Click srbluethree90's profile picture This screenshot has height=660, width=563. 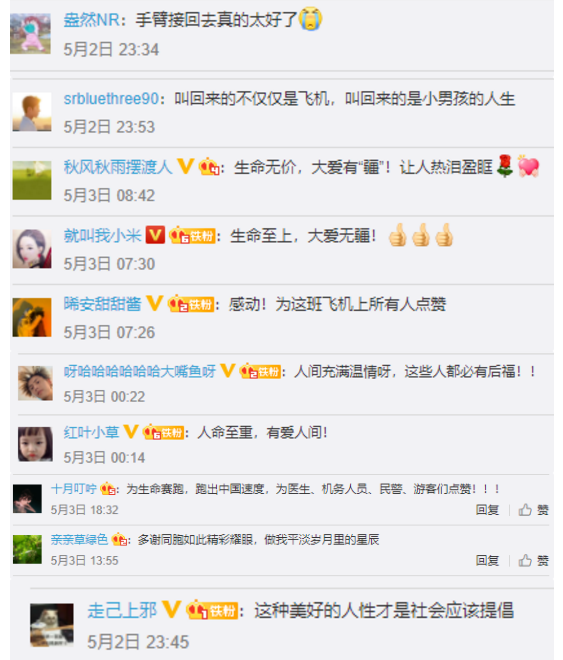coord(32,112)
